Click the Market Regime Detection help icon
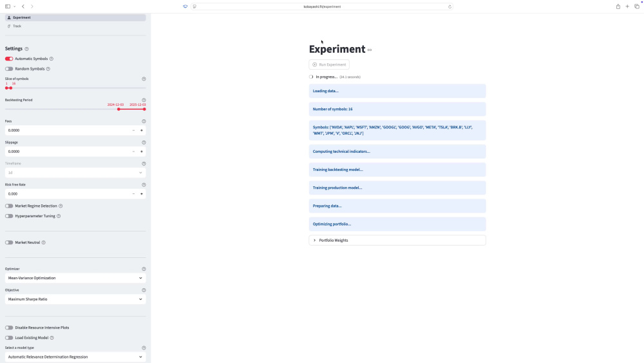This screenshot has width=644, height=363. (61, 206)
